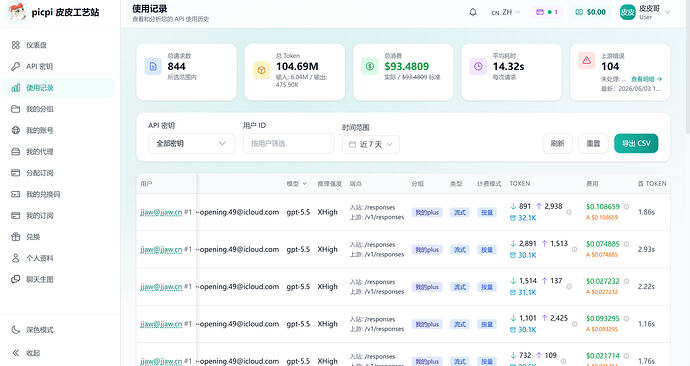
Task: Click the 兑换 gift icon
Action: click(16, 237)
